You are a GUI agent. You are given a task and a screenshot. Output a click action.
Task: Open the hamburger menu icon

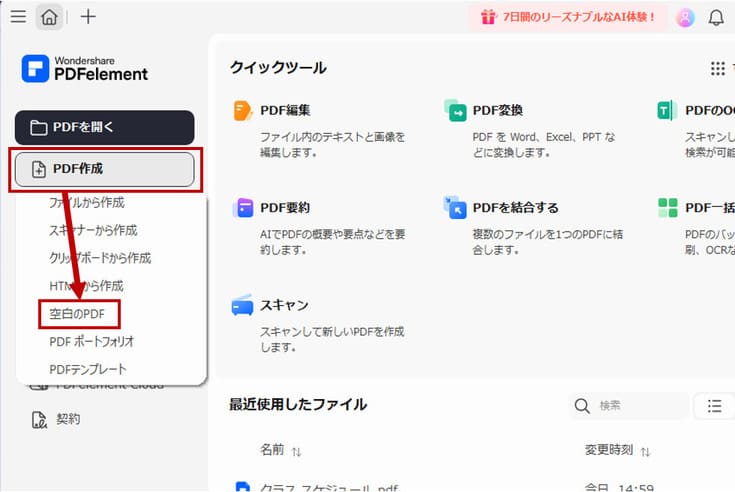pyautogui.click(x=18, y=17)
